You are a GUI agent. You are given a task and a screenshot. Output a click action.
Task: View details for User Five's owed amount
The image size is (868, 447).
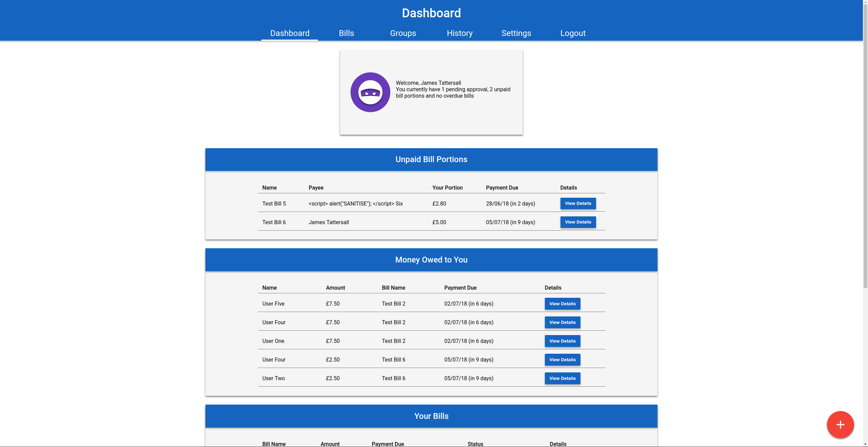pyautogui.click(x=562, y=304)
